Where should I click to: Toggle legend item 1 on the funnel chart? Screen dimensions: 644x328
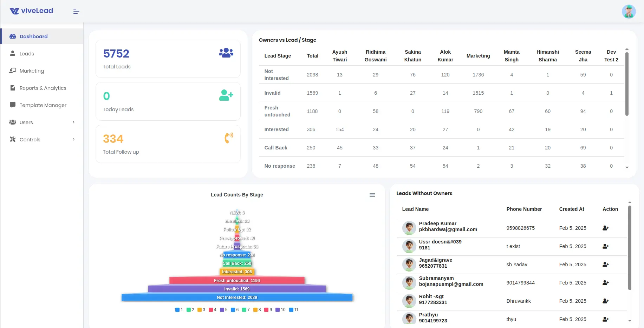(x=177, y=310)
